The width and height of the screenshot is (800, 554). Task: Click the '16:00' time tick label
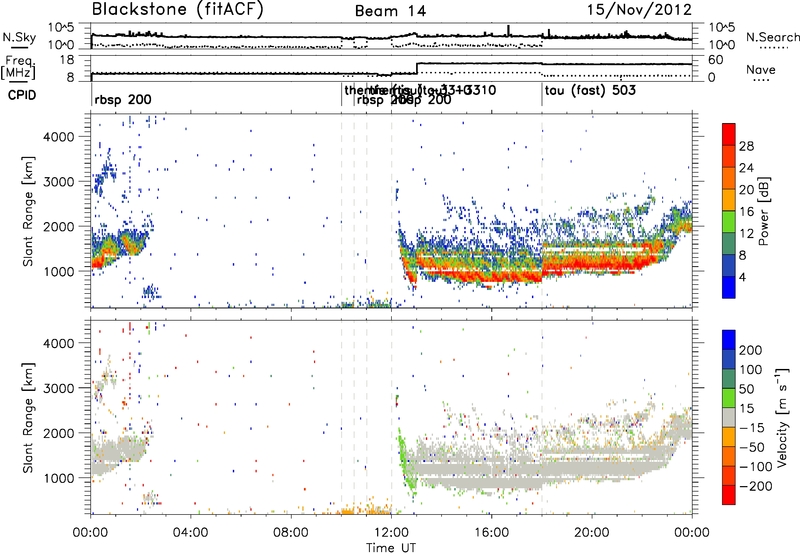tap(491, 533)
